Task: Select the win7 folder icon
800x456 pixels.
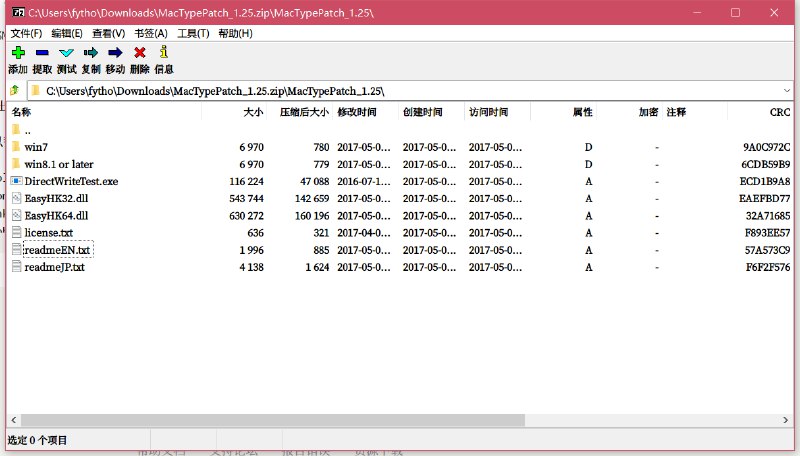Action: 16,146
